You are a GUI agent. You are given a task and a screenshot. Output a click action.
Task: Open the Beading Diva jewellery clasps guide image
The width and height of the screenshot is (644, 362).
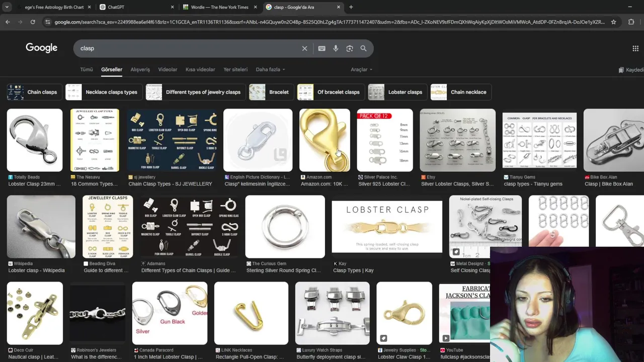pyautogui.click(x=108, y=227)
